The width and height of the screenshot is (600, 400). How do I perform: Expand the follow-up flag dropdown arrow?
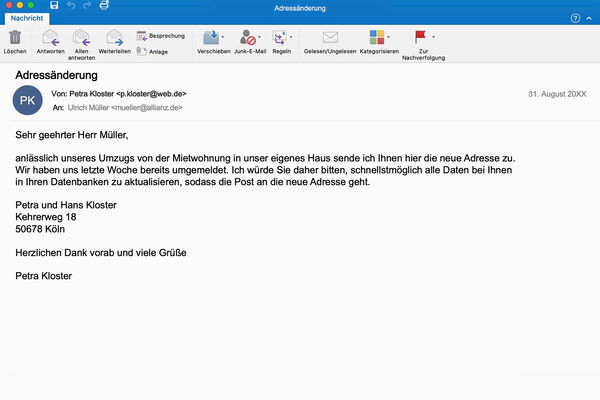433,37
